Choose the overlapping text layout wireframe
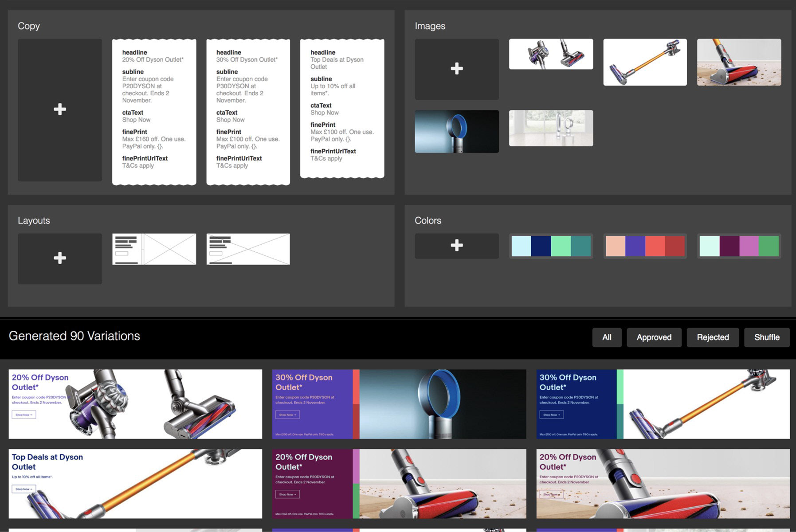This screenshot has height=532, width=796. point(248,249)
